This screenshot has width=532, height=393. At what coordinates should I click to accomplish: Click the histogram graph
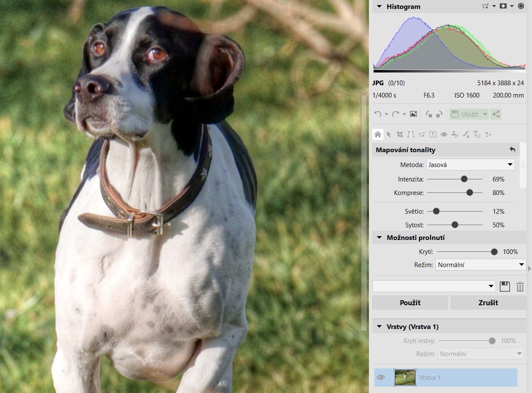[x=449, y=42]
